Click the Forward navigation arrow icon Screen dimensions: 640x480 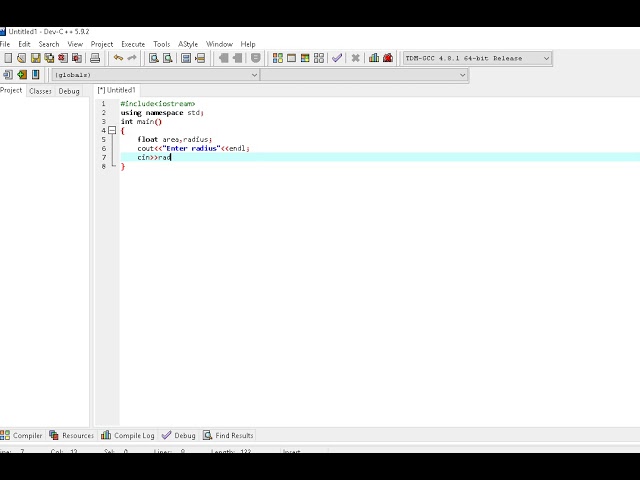pyautogui.click(x=237, y=58)
